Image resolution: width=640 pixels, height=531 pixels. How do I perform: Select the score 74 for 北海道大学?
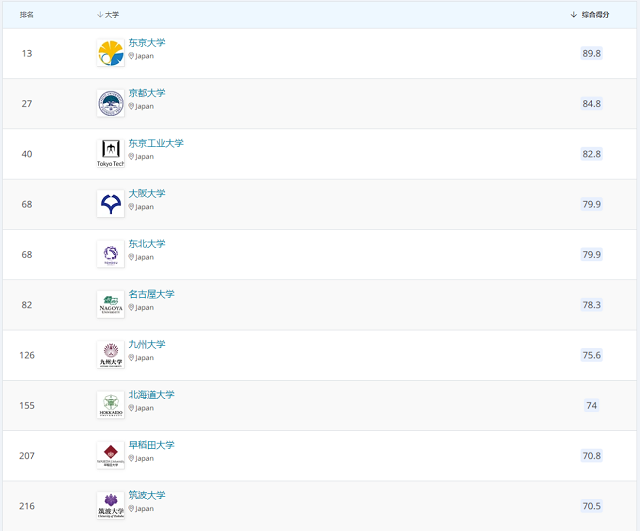(591, 405)
